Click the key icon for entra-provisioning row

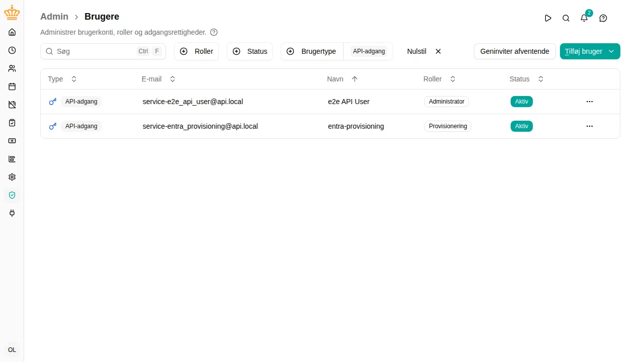(x=52, y=126)
